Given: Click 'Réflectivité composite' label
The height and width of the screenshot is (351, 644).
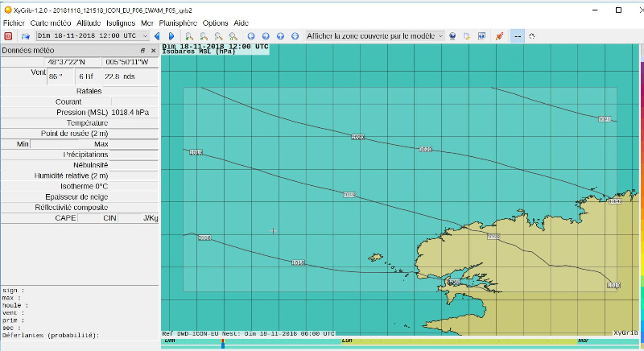Looking at the screenshot, I should pyautogui.click(x=72, y=208).
